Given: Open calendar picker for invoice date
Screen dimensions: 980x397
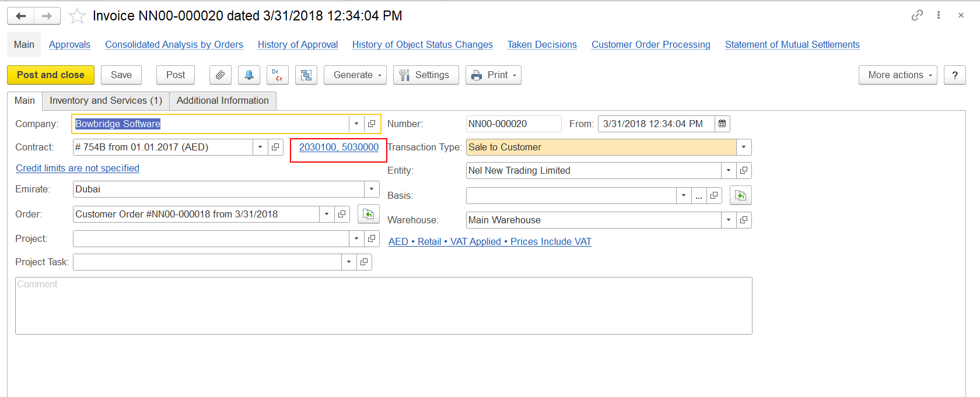Looking at the screenshot, I should [x=722, y=124].
